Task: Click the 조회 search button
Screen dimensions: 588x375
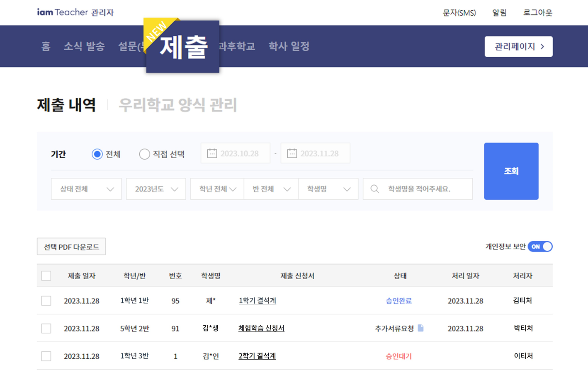Action: tap(511, 171)
